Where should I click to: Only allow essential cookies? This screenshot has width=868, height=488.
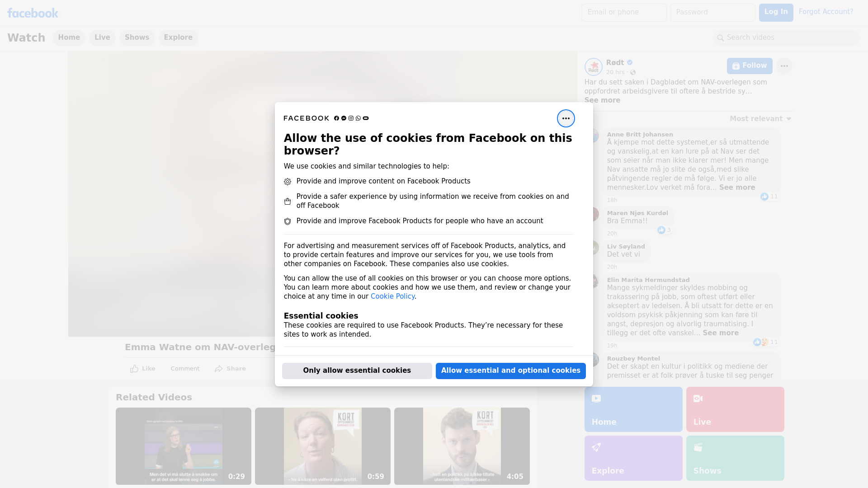pos(357,371)
